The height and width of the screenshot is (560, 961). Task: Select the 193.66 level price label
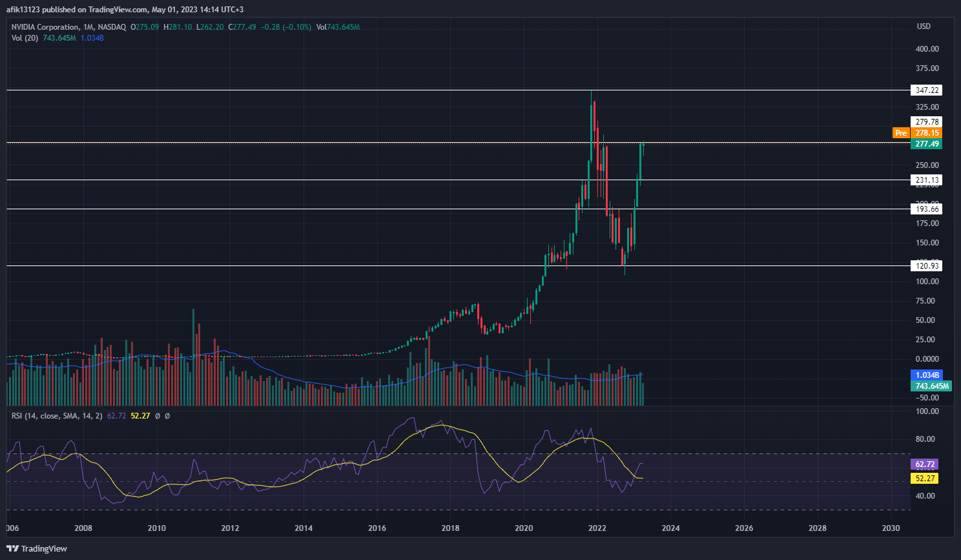927,209
